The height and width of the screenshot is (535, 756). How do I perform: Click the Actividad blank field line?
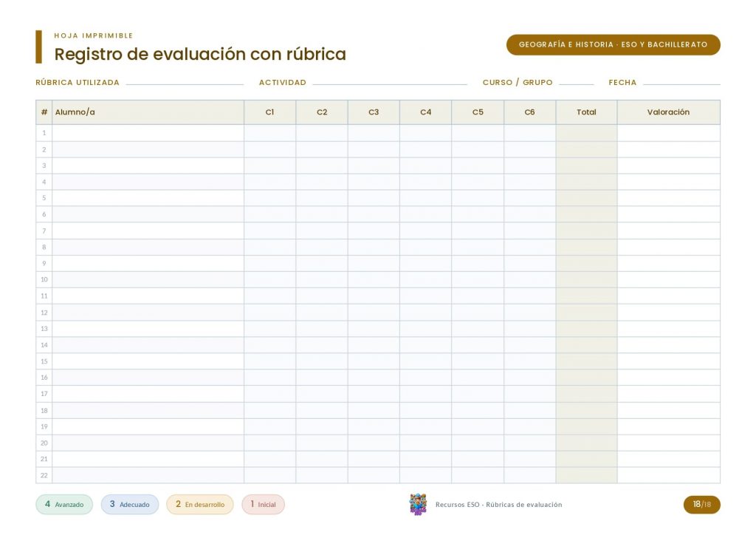390,84
